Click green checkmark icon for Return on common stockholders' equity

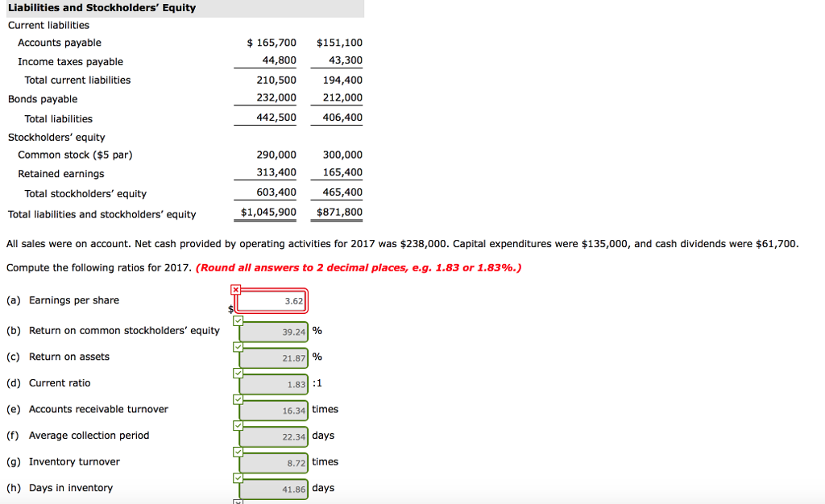point(238,320)
